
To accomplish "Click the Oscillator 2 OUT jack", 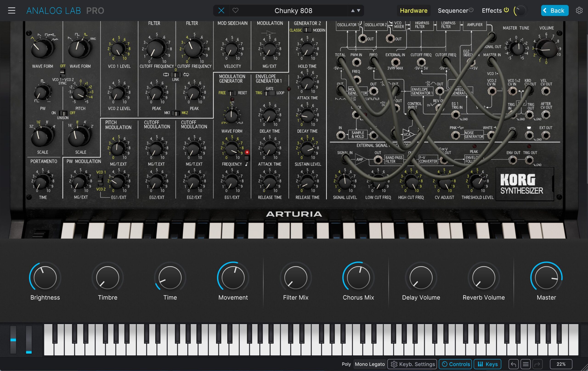I will [390, 39].
